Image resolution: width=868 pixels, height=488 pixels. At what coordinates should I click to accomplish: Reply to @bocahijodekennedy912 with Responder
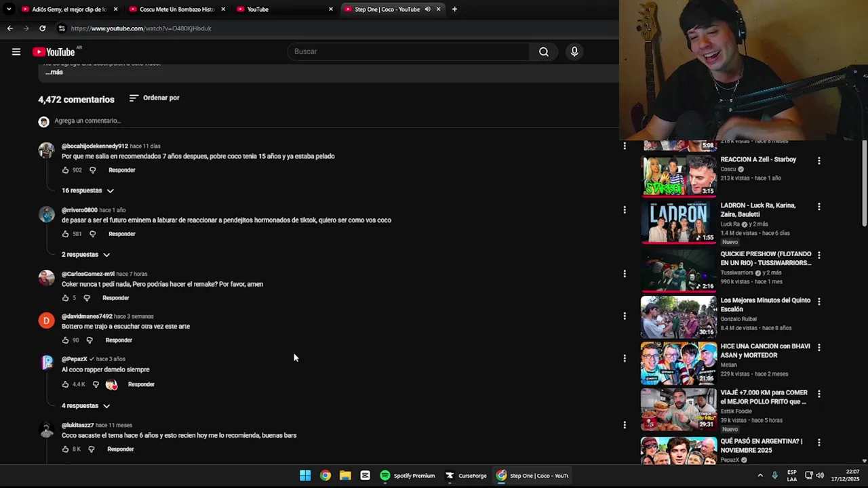(x=122, y=170)
